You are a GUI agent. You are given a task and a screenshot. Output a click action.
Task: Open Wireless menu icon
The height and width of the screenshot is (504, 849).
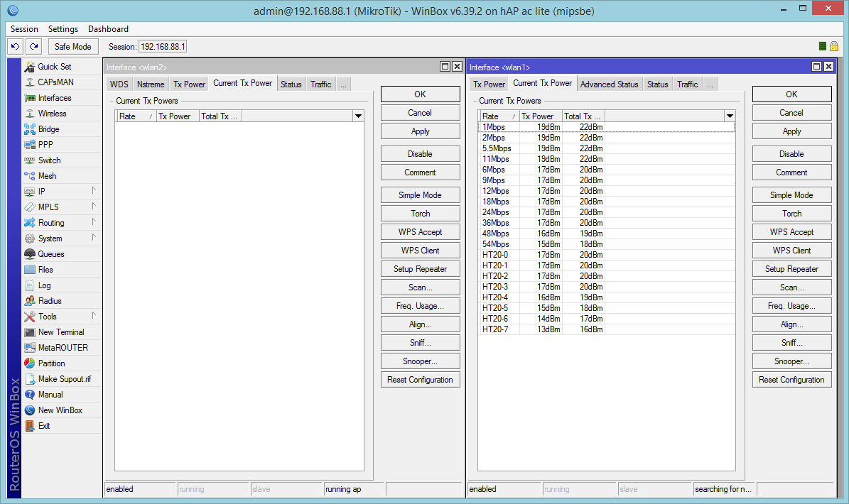(30, 114)
